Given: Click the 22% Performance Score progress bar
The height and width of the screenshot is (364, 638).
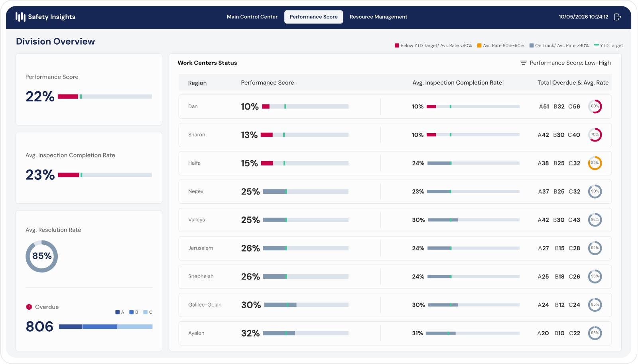Looking at the screenshot, I should [x=105, y=96].
